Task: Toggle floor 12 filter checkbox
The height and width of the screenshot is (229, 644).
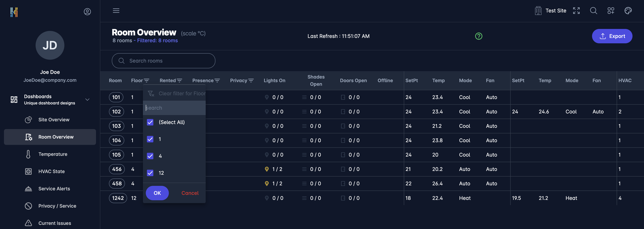Action: coord(150,173)
